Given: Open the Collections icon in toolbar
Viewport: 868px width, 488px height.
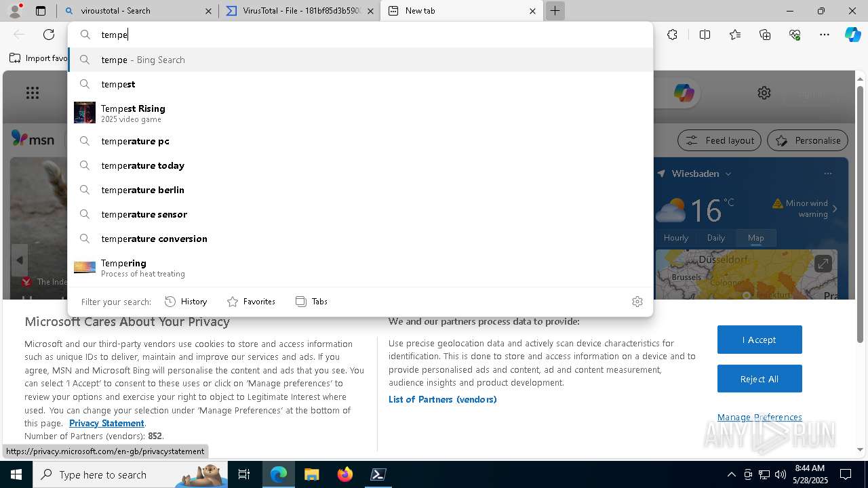Looking at the screenshot, I should click(x=765, y=35).
